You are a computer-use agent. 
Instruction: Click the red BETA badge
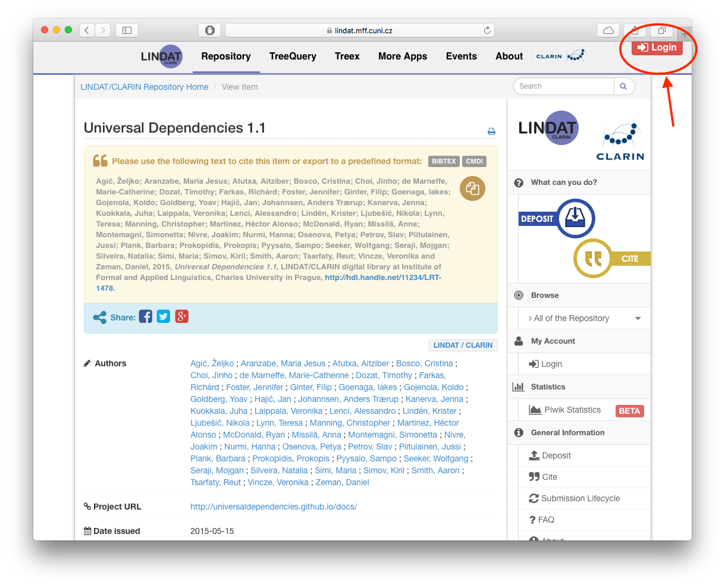pyautogui.click(x=629, y=411)
